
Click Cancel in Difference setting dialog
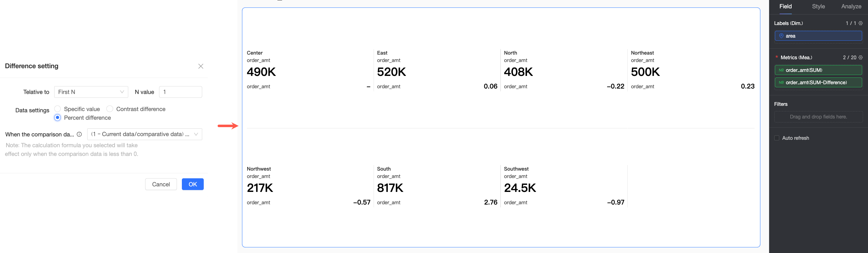pos(161,184)
